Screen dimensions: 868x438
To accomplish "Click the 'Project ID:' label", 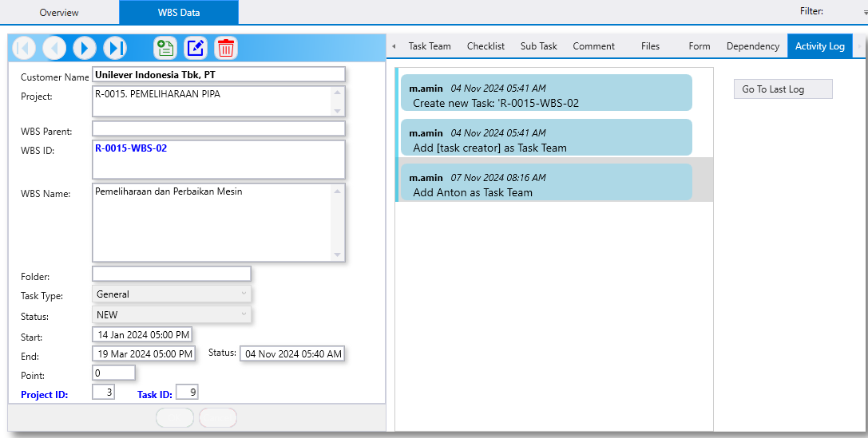I will tap(44, 395).
